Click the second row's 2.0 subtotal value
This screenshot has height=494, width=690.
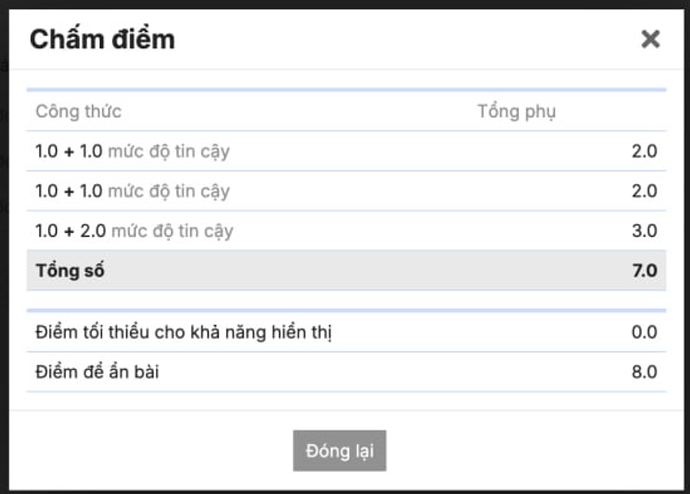644,191
